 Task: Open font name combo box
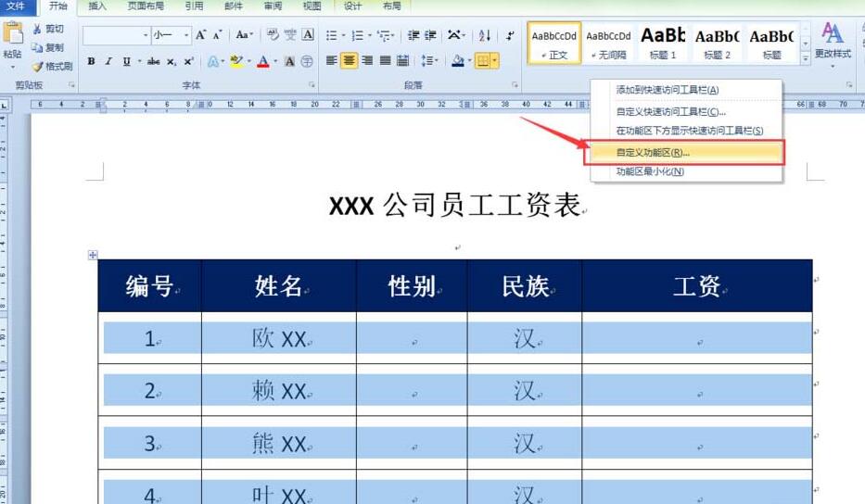tap(116, 35)
